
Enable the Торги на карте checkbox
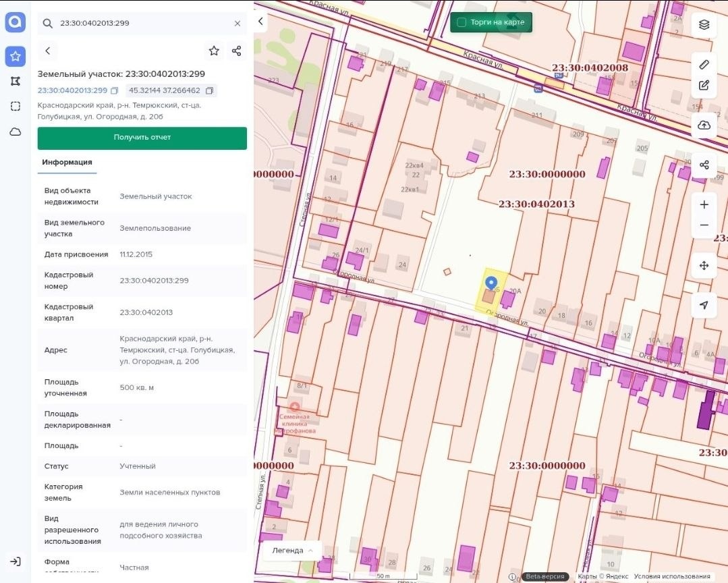point(461,22)
